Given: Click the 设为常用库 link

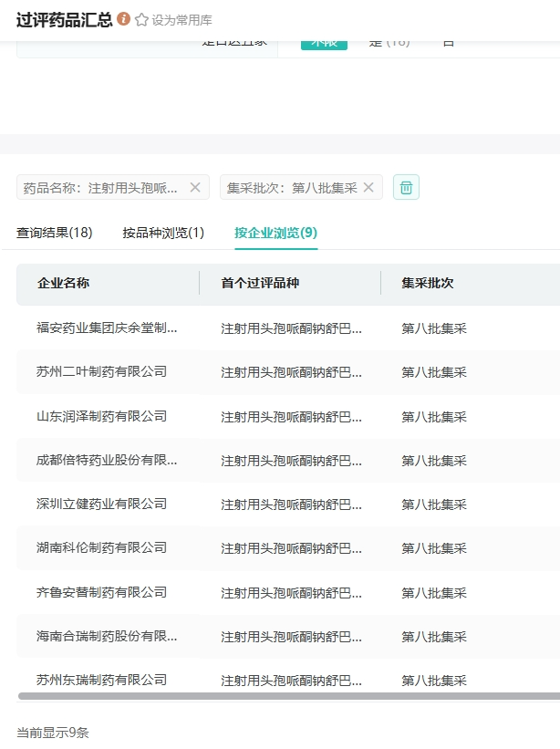Looking at the screenshot, I should click(181, 20).
